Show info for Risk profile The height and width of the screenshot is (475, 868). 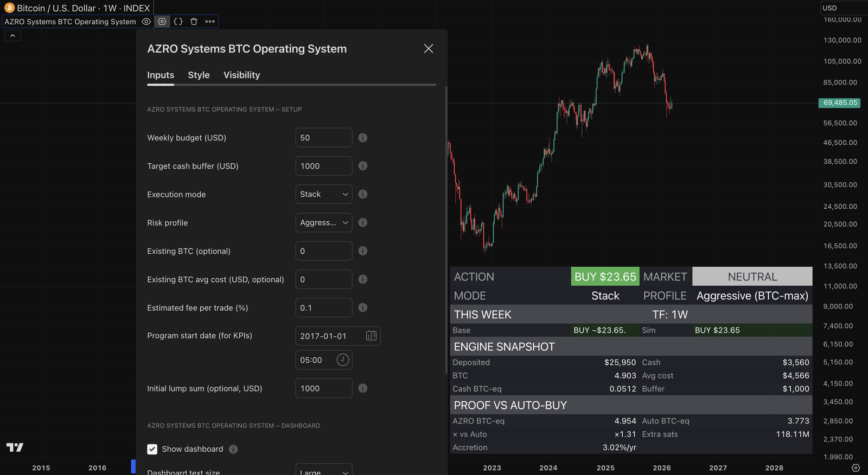point(363,222)
